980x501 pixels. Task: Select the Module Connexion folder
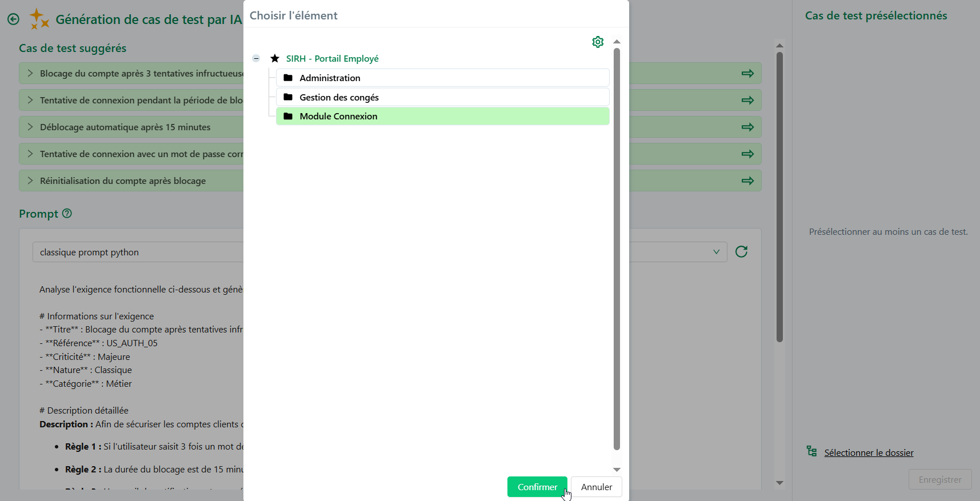[338, 117]
